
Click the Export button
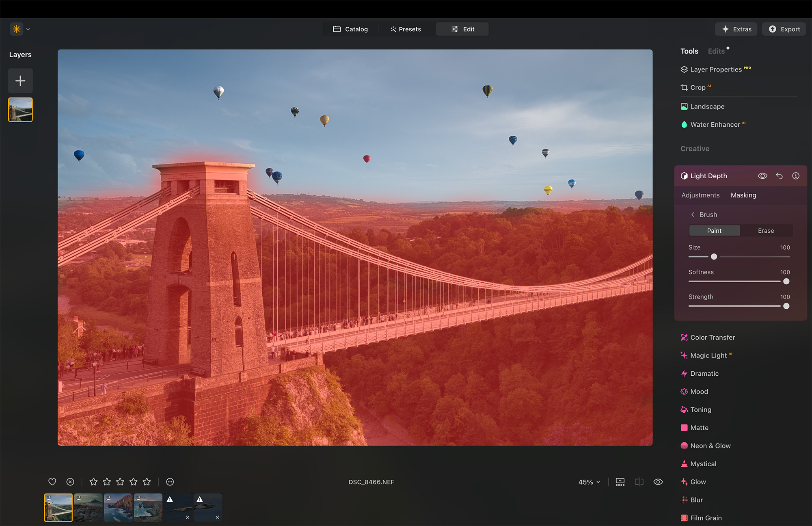[784, 29]
